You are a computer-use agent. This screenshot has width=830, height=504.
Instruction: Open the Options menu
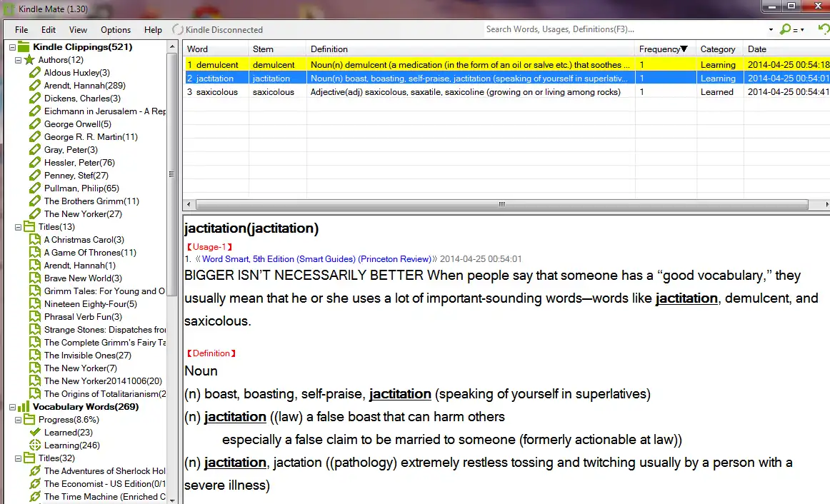click(x=116, y=29)
